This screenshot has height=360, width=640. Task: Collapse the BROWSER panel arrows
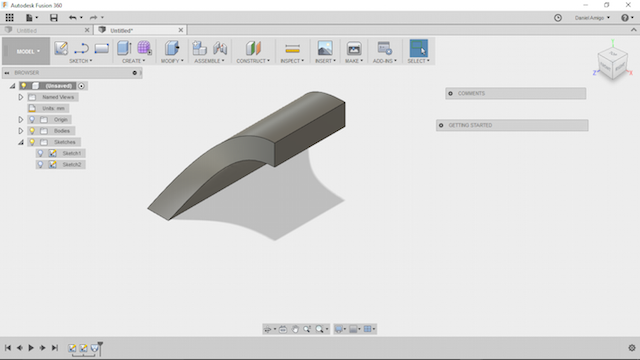coord(7,73)
